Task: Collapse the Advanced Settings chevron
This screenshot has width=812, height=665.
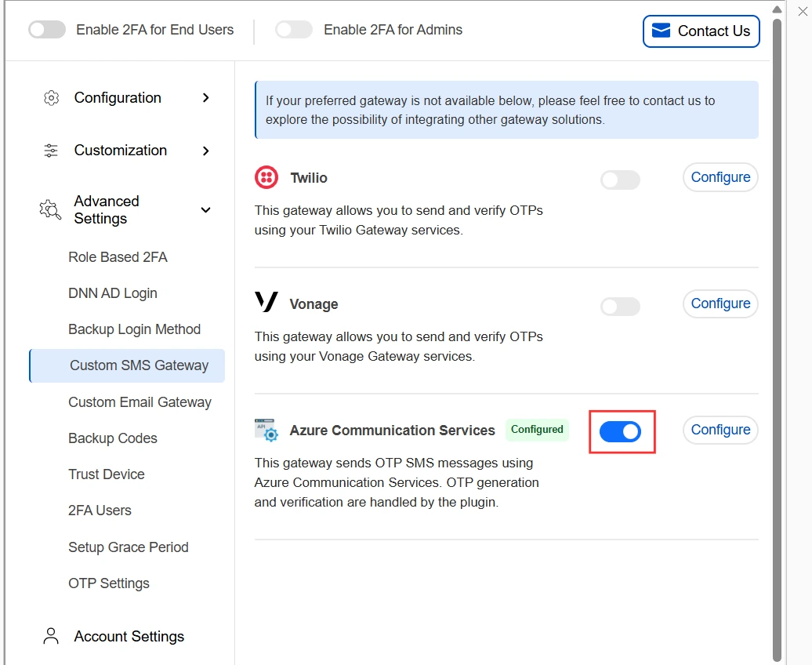Action: click(205, 210)
